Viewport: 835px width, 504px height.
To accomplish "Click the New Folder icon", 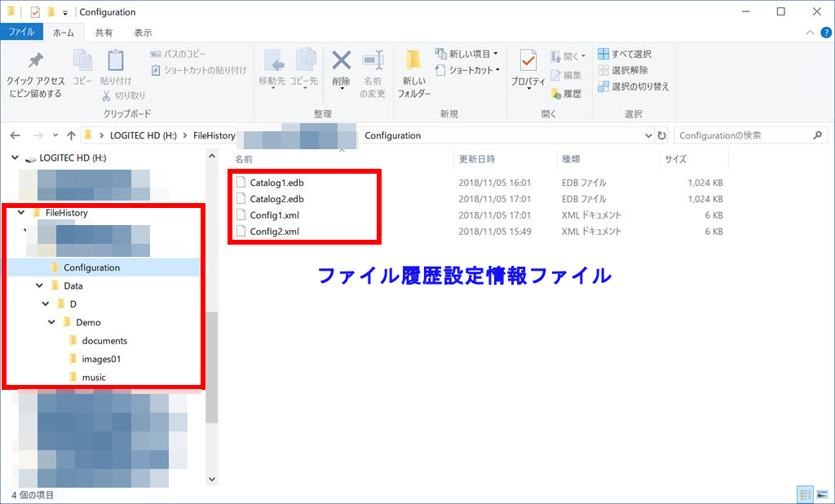I will click(x=413, y=62).
